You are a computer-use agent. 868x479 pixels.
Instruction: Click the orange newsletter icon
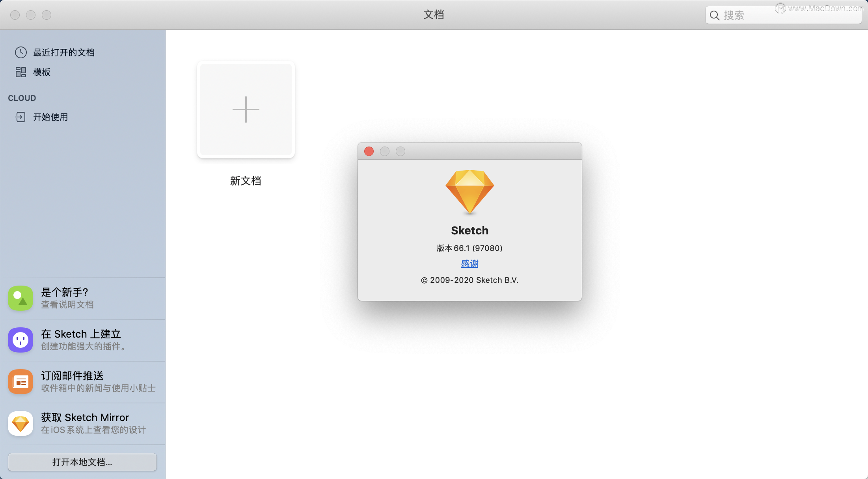click(x=20, y=382)
